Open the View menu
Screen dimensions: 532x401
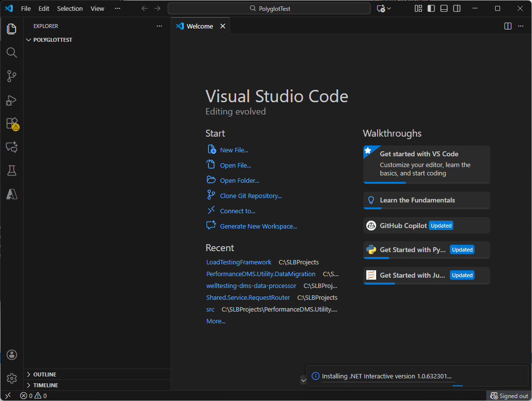(x=97, y=8)
